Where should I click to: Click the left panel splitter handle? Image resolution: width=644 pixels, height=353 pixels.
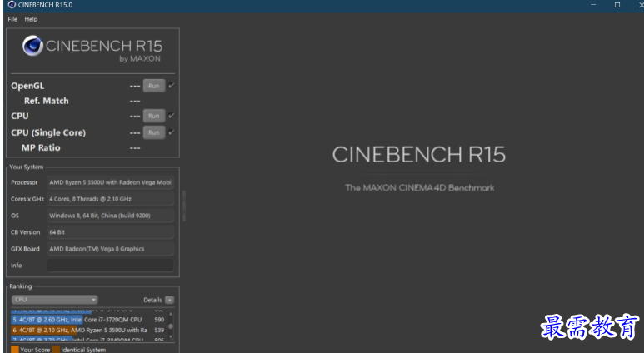tap(184, 206)
